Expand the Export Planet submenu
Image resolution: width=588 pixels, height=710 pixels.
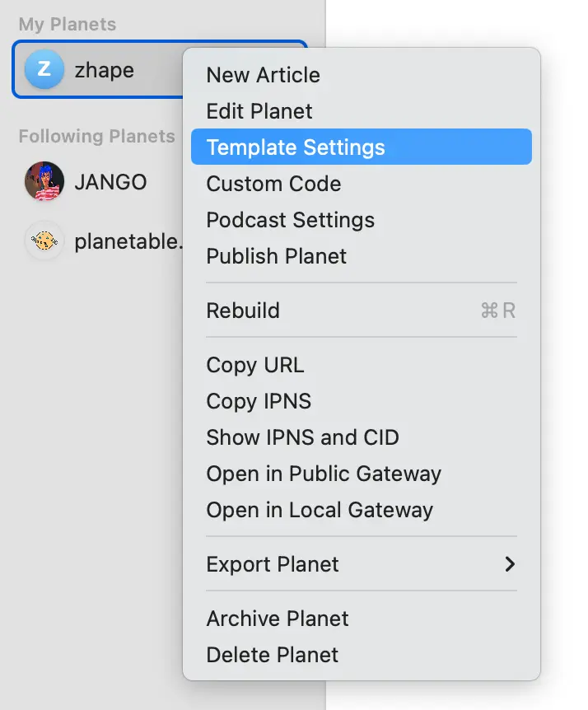pos(272,564)
